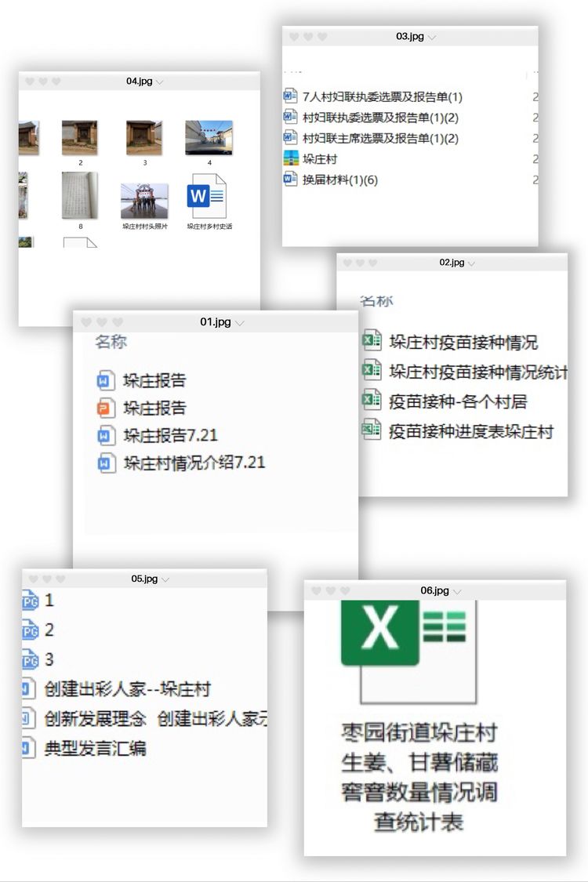This screenshot has height=882, width=588.
Task: Click the 名称 column header in 01.jpg
Action: click(x=111, y=342)
